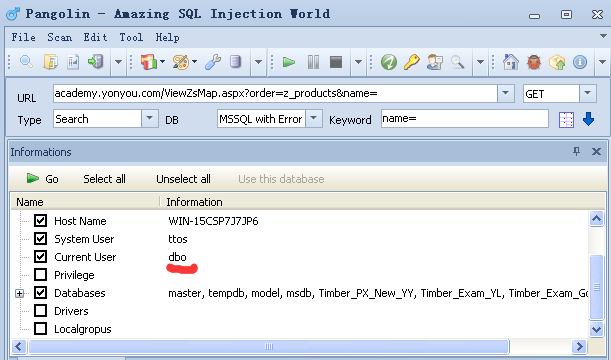Open the GET method dropdown

tap(588, 93)
